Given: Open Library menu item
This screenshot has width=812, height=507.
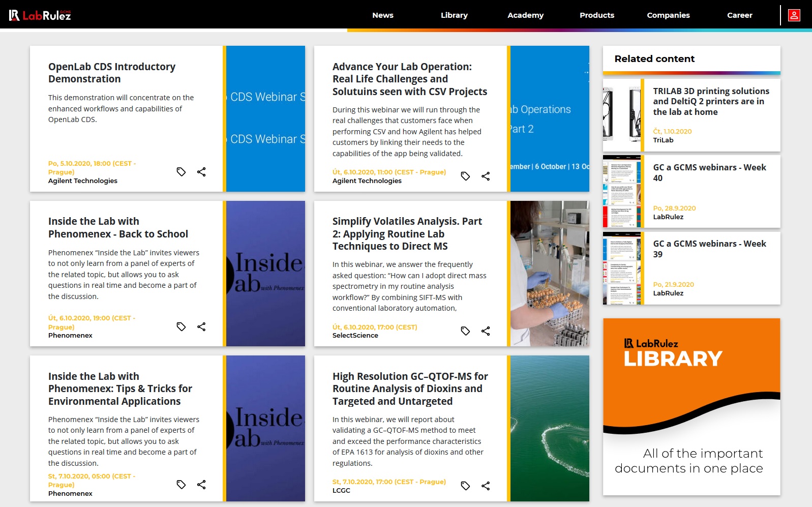Looking at the screenshot, I should pyautogui.click(x=454, y=15).
